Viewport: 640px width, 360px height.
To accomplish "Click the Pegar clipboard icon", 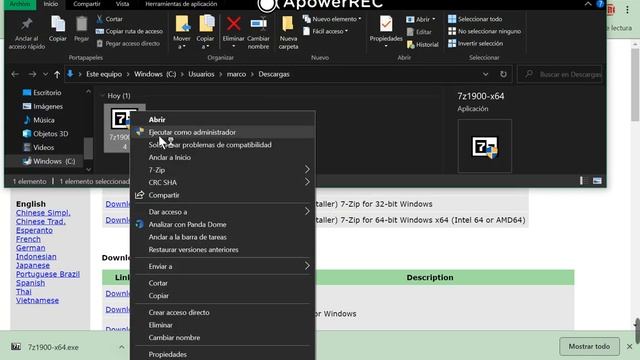I will 81,24.
